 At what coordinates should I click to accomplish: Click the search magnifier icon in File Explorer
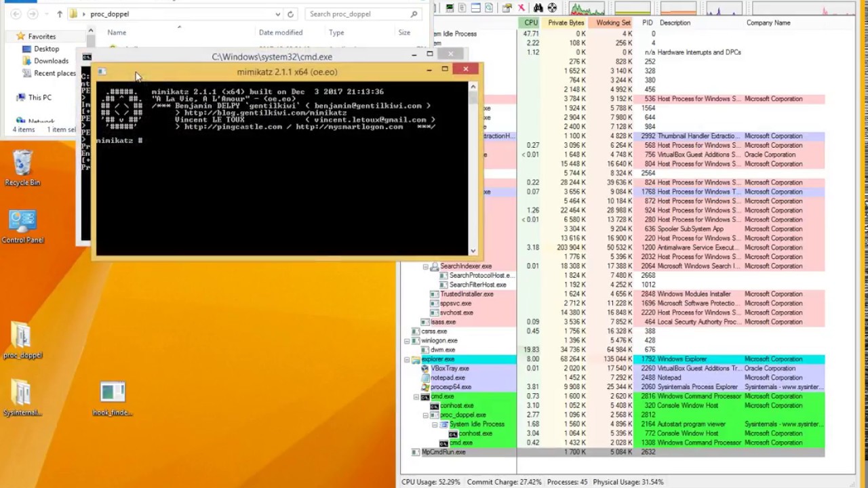point(414,14)
